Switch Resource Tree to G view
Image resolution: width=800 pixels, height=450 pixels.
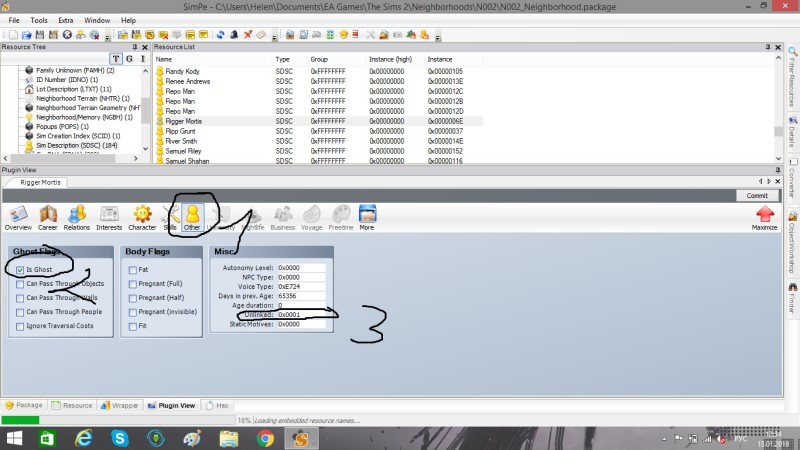129,59
